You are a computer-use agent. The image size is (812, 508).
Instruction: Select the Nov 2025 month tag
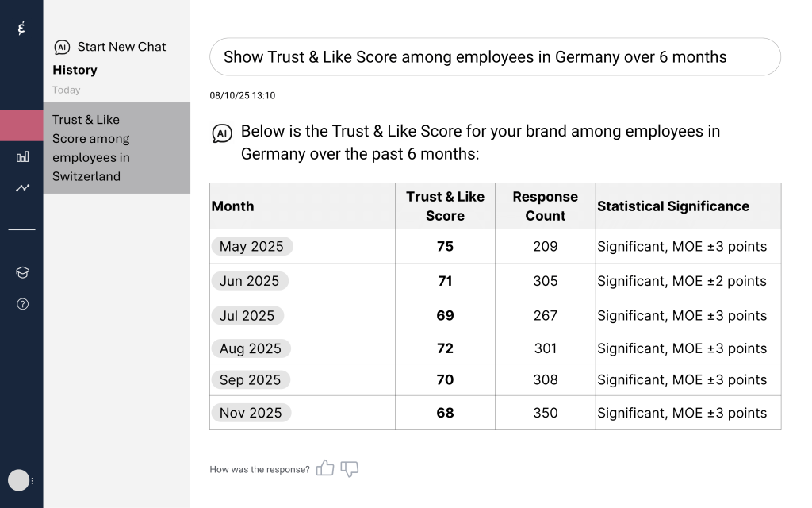tap(251, 413)
